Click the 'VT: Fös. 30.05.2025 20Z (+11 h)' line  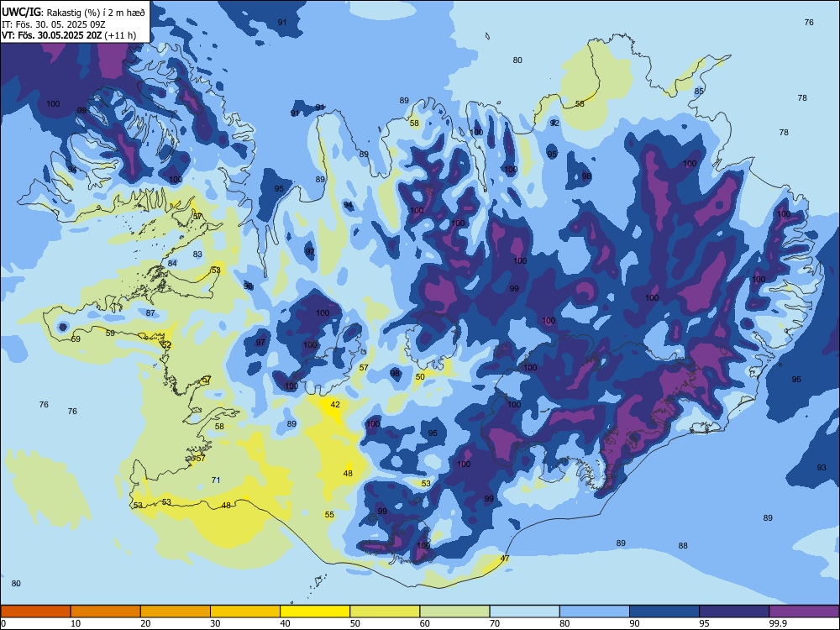click(x=69, y=35)
